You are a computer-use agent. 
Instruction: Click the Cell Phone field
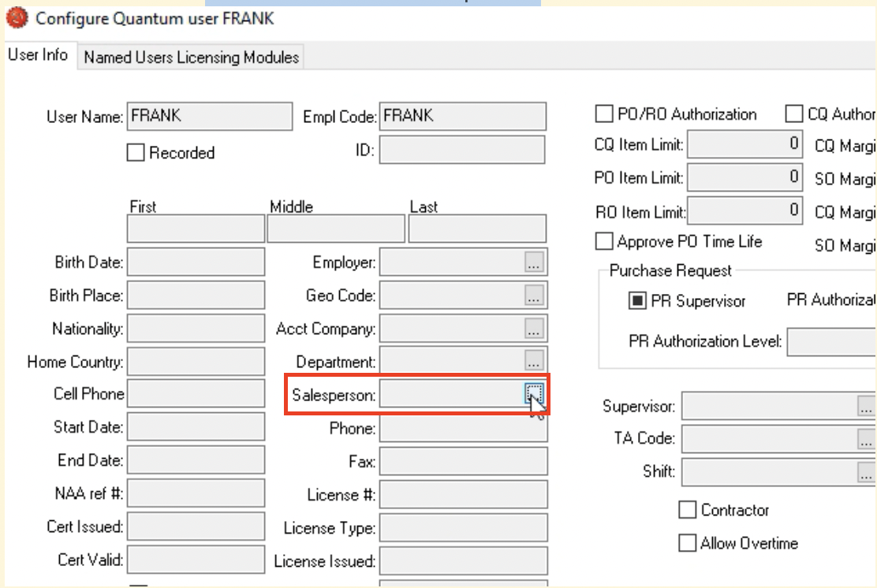[x=196, y=394]
